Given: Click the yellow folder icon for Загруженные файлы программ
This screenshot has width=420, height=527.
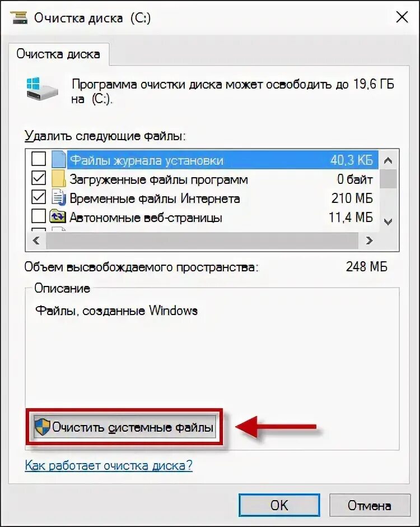Looking at the screenshot, I should [x=58, y=178].
